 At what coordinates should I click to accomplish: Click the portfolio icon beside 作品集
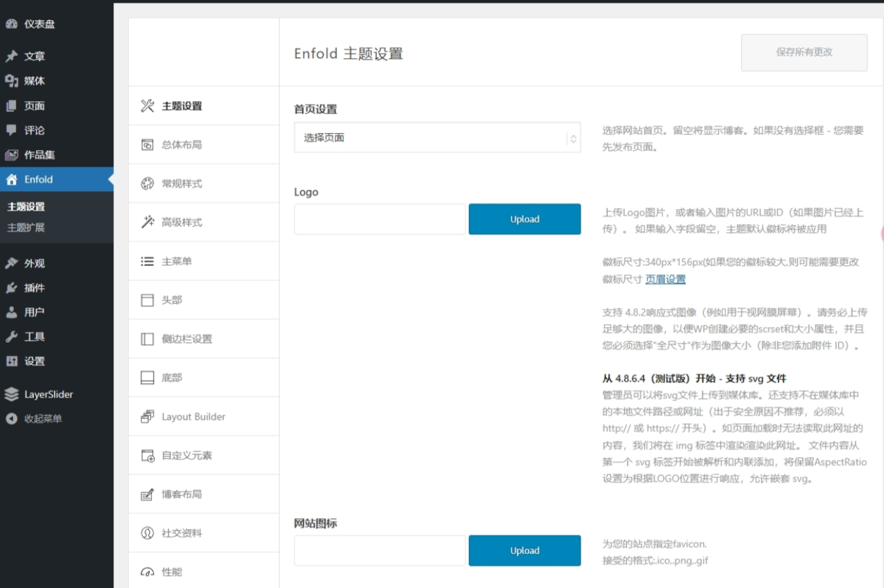point(11,155)
